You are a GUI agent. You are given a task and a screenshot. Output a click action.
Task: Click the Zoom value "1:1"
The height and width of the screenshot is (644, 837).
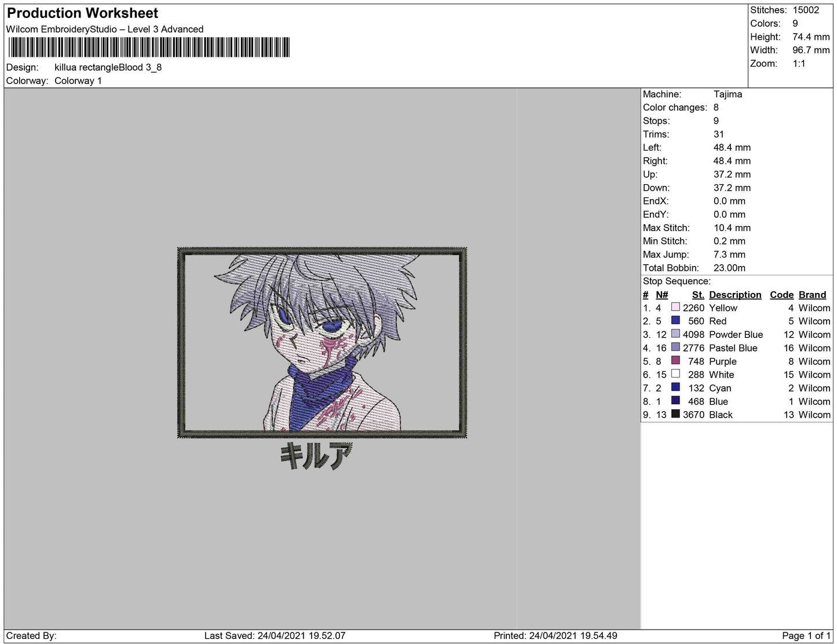tap(799, 63)
